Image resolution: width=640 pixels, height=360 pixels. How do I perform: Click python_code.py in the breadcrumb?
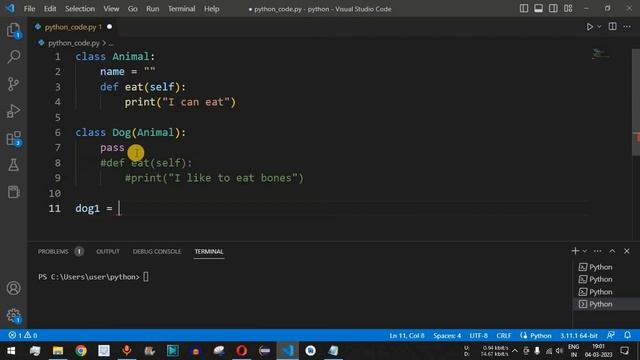click(73, 43)
